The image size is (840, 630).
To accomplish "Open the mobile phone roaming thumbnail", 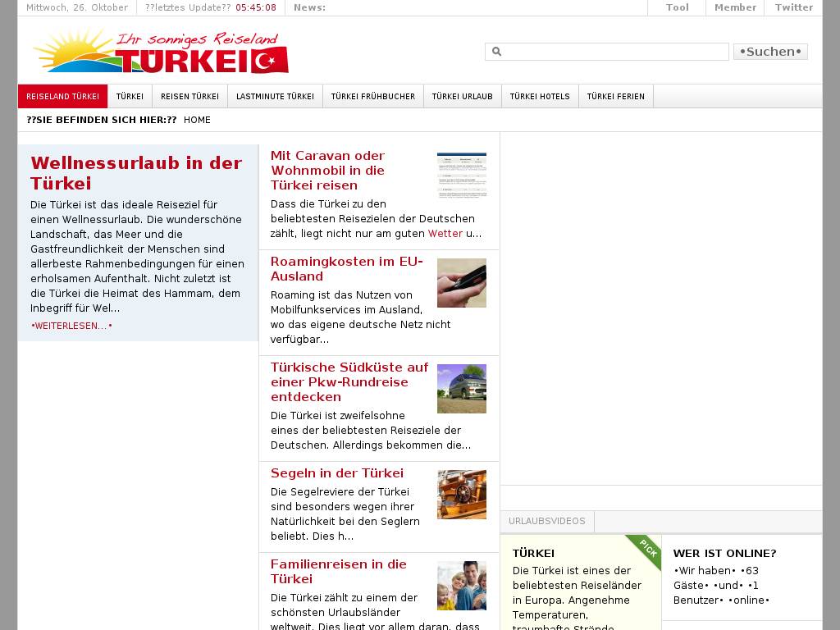I will click(x=461, y=283).
